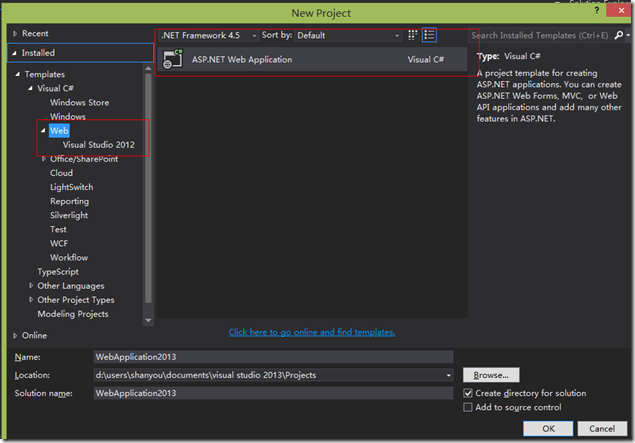Switch to small icons grid view
This screenshot has height=443, width=635.
click(412, 35)
